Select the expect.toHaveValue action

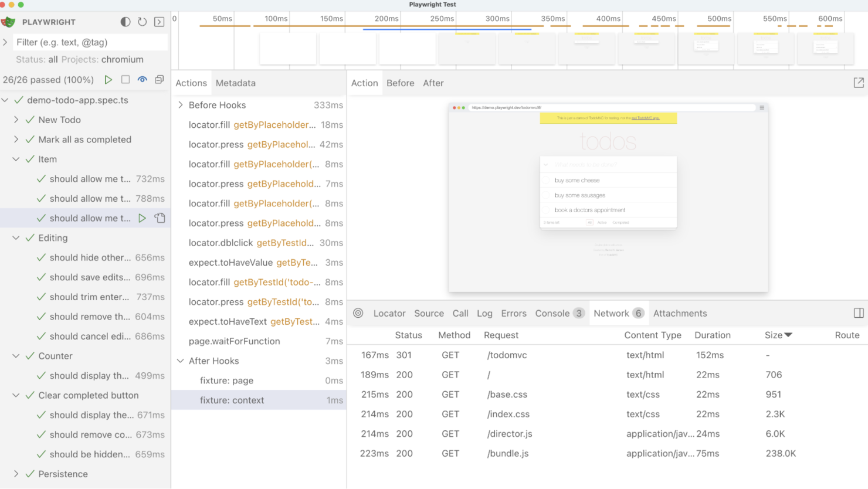(259, 262)
